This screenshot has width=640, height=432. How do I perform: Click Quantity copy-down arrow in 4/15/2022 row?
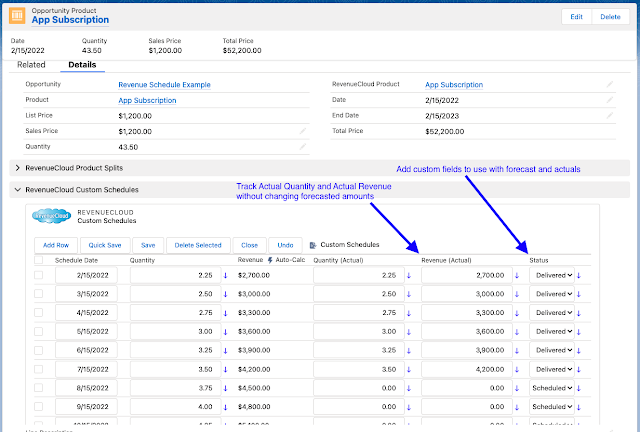225,313
